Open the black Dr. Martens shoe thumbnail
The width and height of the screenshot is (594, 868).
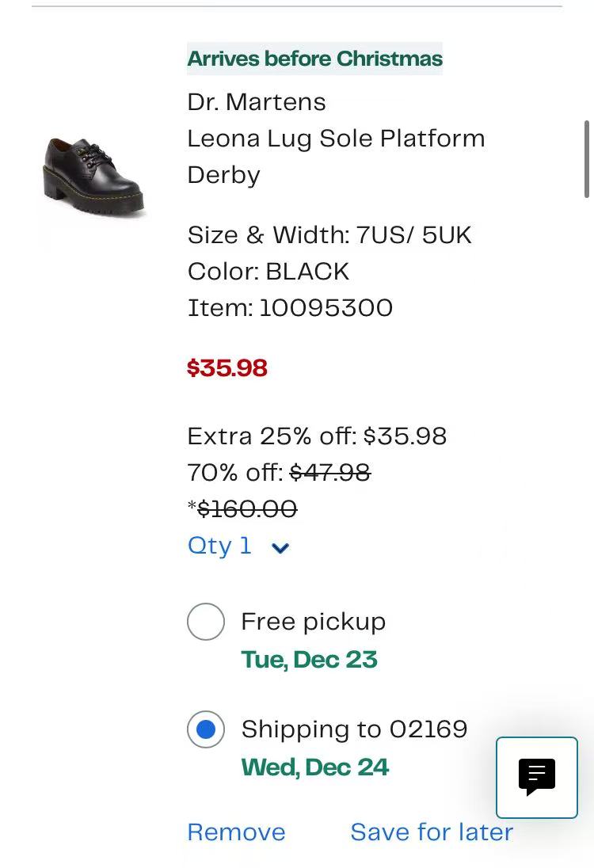[93, 176]
